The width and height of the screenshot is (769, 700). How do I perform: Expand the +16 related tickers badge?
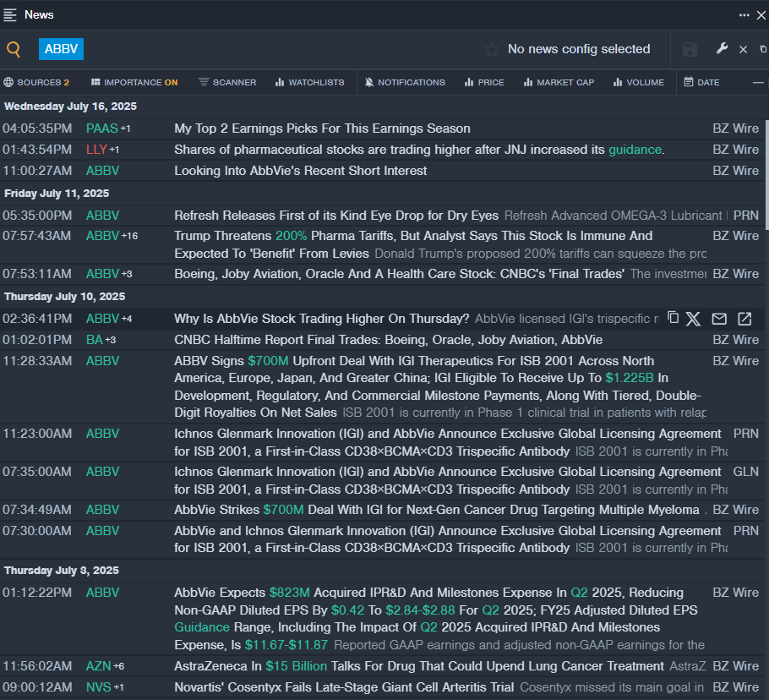click(x=129, y=236)
